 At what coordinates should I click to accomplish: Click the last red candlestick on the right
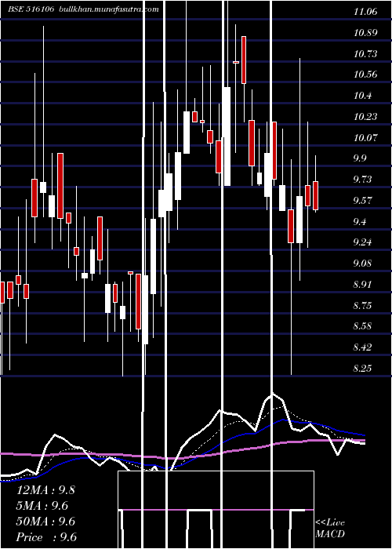click(x=315, y=195)
